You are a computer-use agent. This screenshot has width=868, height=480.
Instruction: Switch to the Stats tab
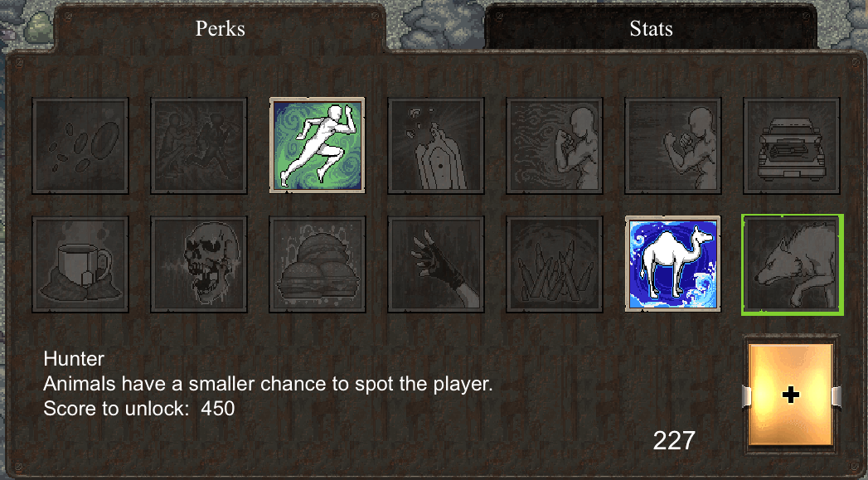[x=651, y=28]
